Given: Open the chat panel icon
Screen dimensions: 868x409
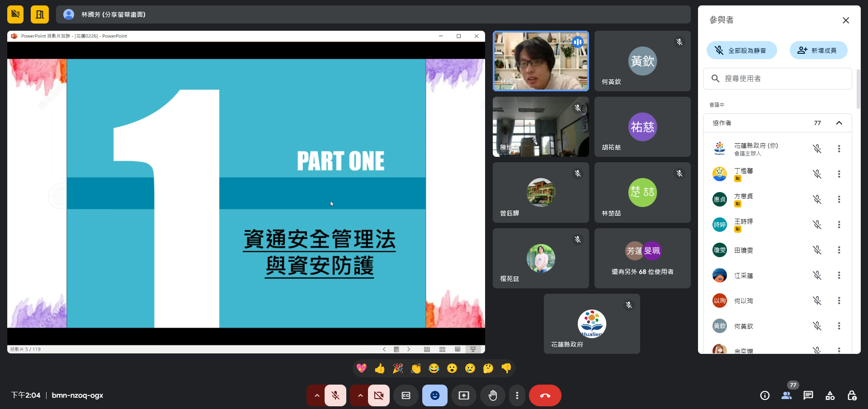Looking at the screenshot, I should point(808,395).
